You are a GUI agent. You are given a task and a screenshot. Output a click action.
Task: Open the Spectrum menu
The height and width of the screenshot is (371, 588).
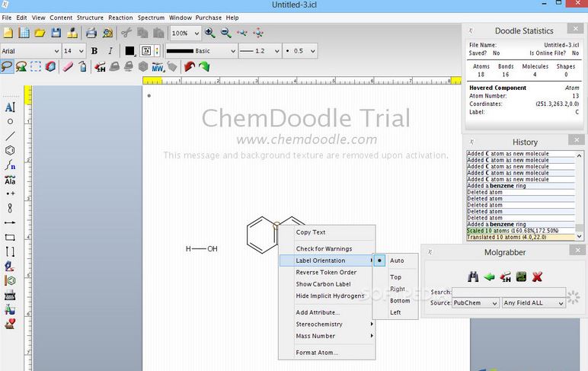[x=151, y=18]
